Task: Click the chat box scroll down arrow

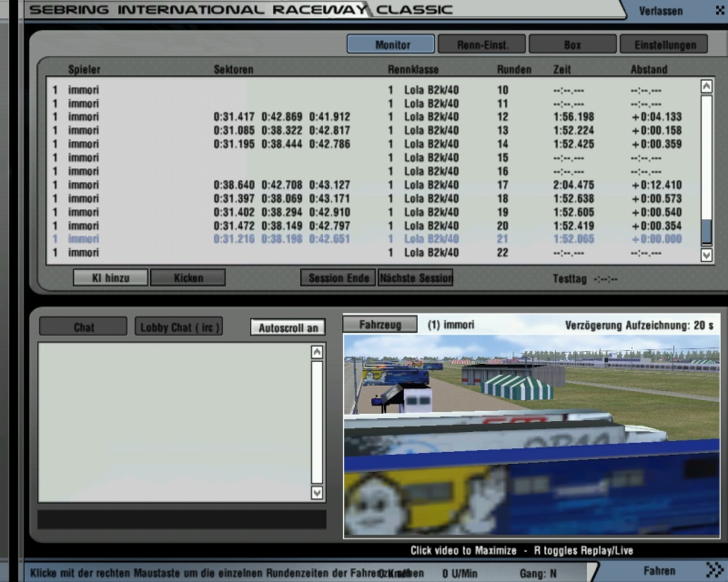Action: [x=317, y=492]
